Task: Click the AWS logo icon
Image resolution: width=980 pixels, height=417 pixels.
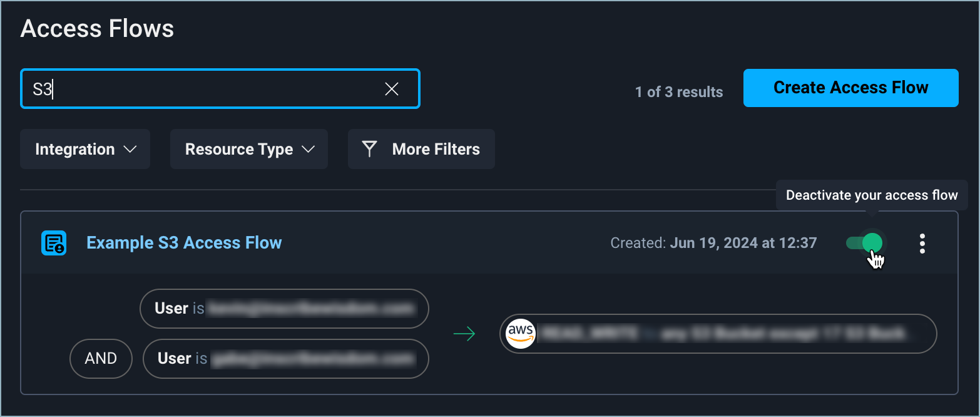Action: pos(521,334)
